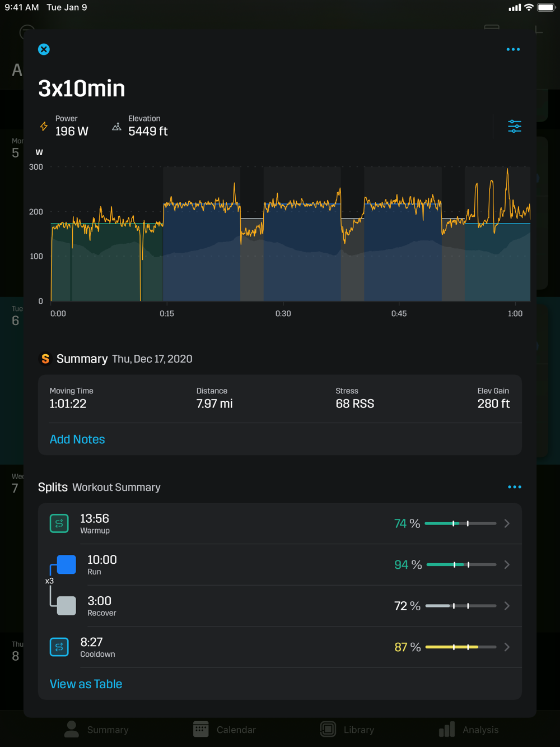Tap the 13:56 Warmup split row
560x747 pixels.
280,523
